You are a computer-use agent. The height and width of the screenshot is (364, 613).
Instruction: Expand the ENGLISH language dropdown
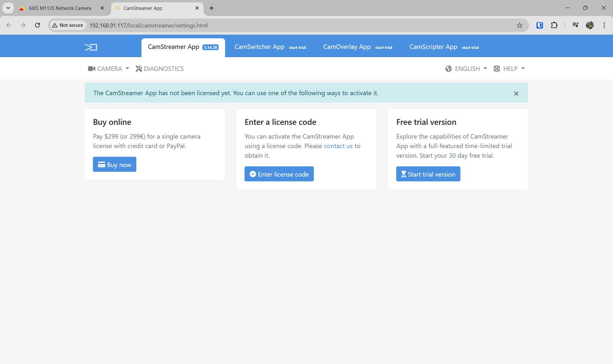coord(466,69)
